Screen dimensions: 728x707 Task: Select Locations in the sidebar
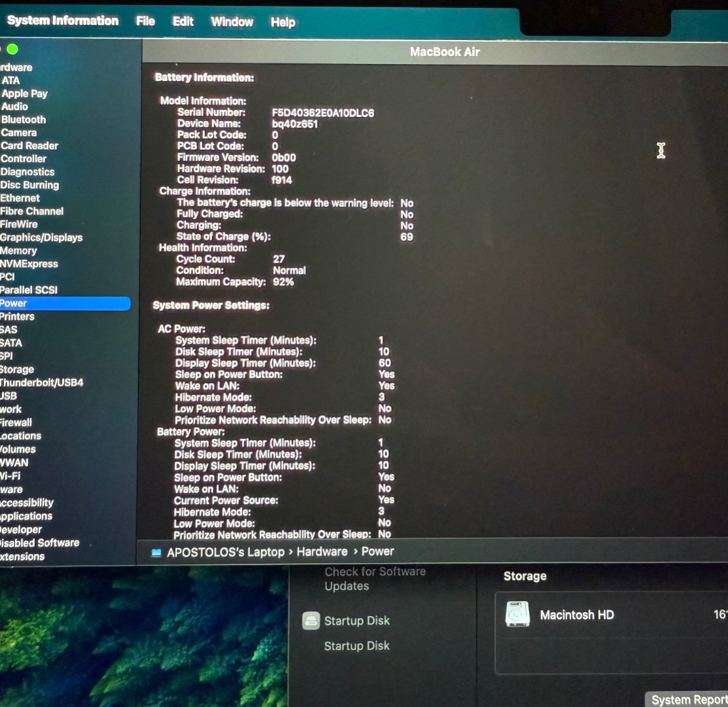(21, 436)
